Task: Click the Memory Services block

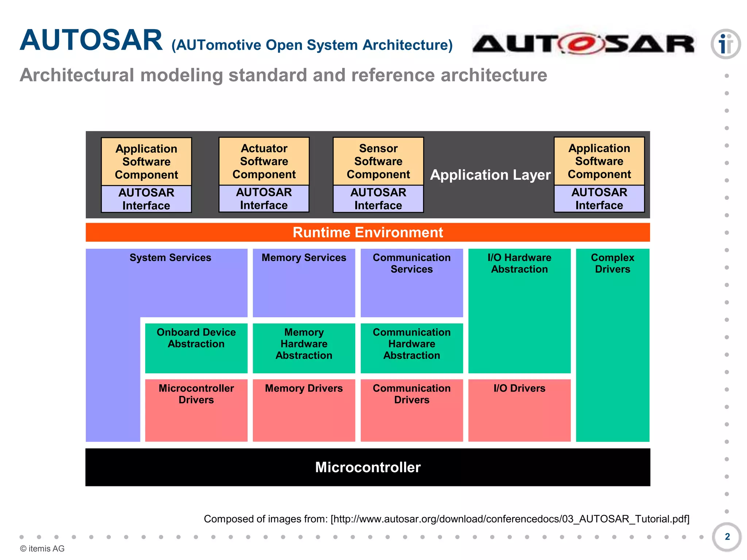Action: pos(304,283)
